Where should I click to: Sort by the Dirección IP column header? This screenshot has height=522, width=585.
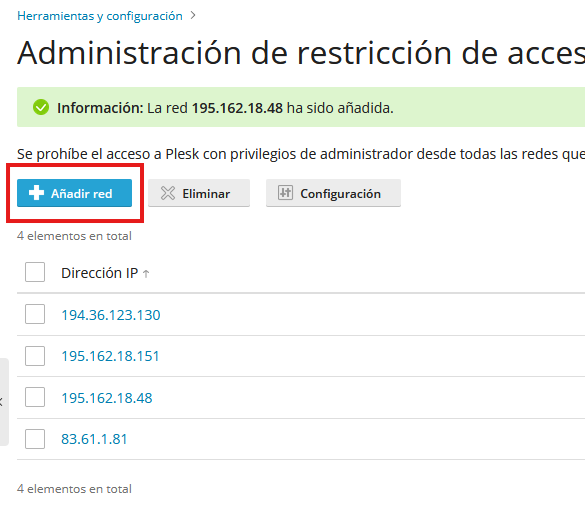point(105,273)
